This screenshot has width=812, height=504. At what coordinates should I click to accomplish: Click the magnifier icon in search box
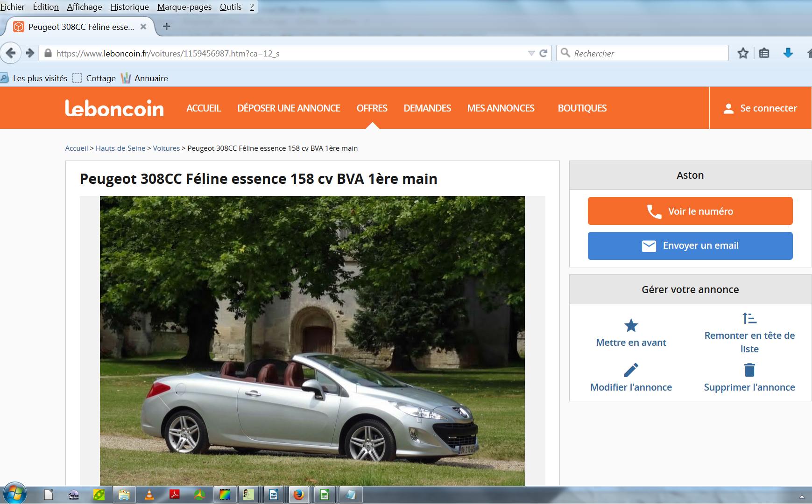[565, 53]
